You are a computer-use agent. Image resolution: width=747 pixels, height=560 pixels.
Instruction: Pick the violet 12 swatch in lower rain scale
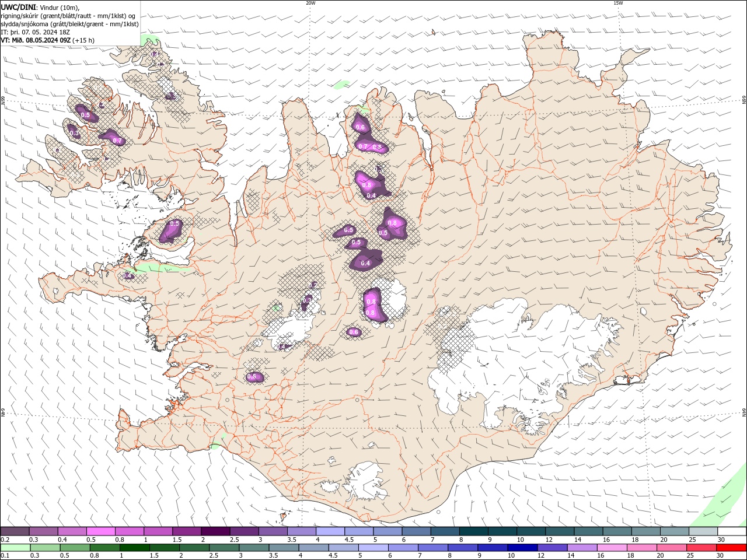point(551,548)
